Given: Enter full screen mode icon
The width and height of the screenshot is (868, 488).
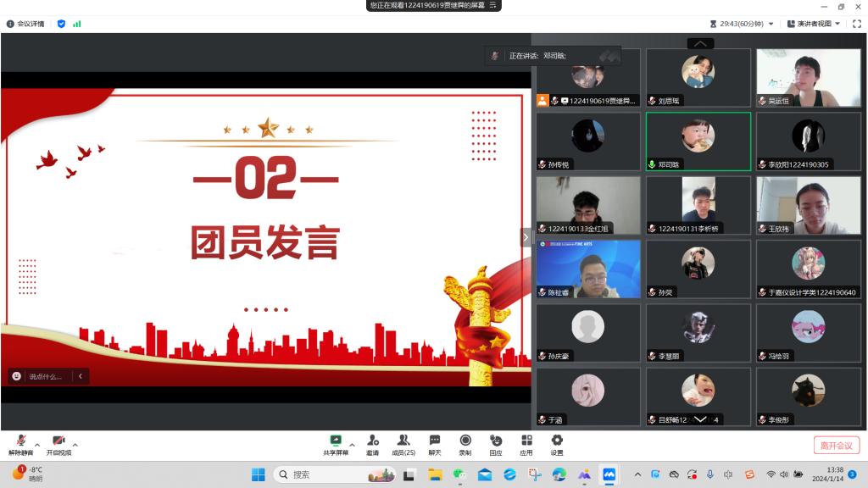Looking at the screenshot, I should [x=857, y=24].
